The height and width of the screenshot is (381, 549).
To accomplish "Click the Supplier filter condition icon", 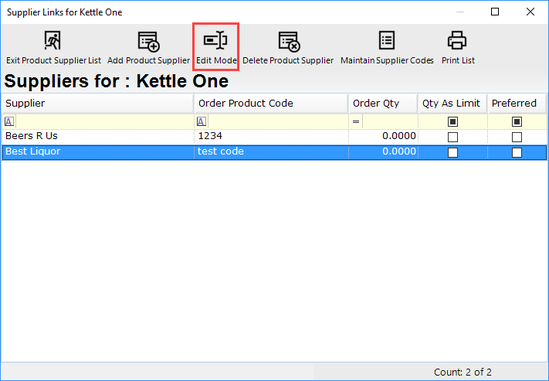I will 9,122.
